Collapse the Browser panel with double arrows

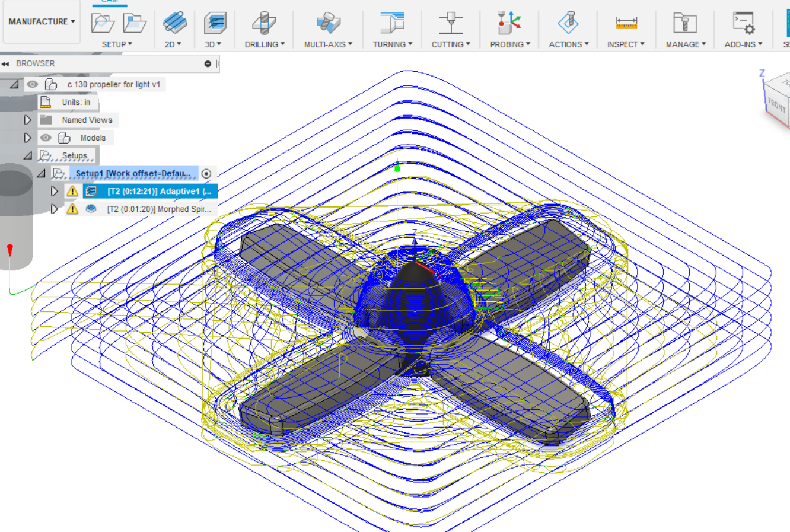coord(7,63)
